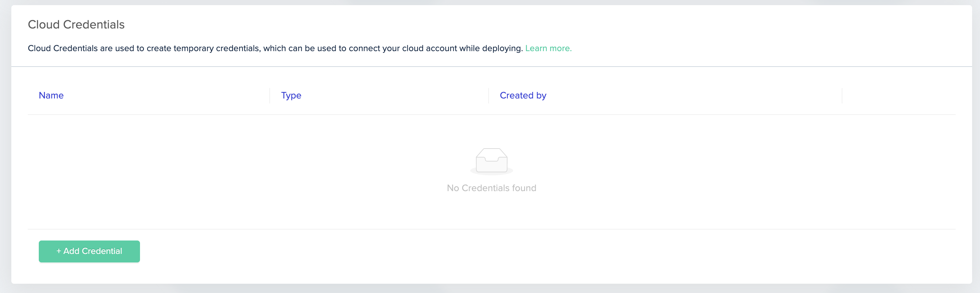
Task: Click the Add Credential button
Action: (89, 251)
